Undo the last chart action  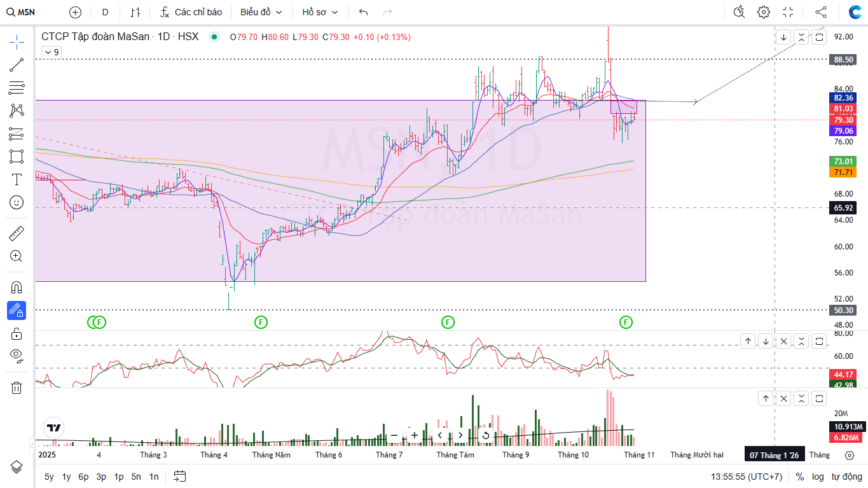(363, 12)
